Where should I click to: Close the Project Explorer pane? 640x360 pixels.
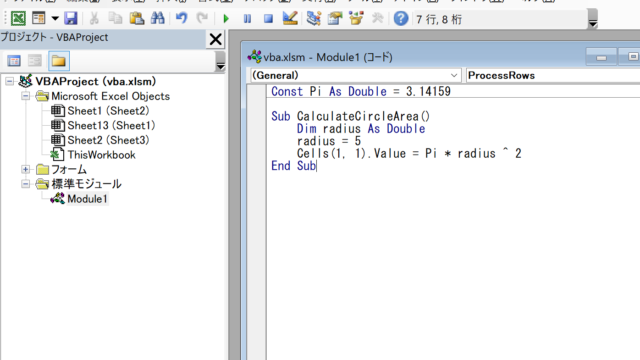point(216,39)
